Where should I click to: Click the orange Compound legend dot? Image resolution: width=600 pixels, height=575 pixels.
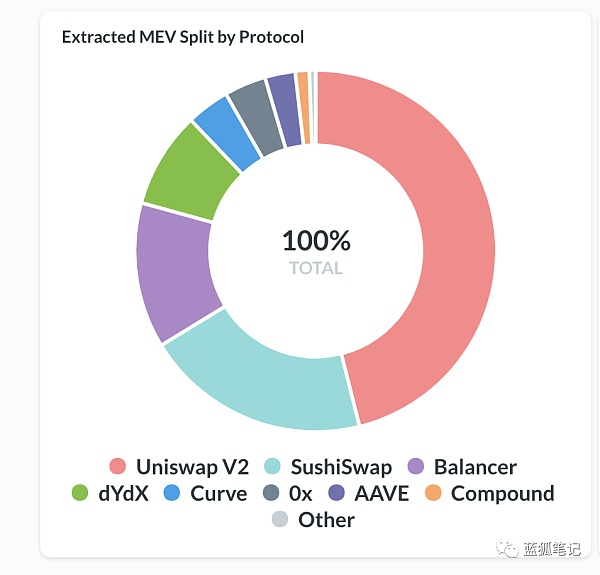(x=433, y=493)
